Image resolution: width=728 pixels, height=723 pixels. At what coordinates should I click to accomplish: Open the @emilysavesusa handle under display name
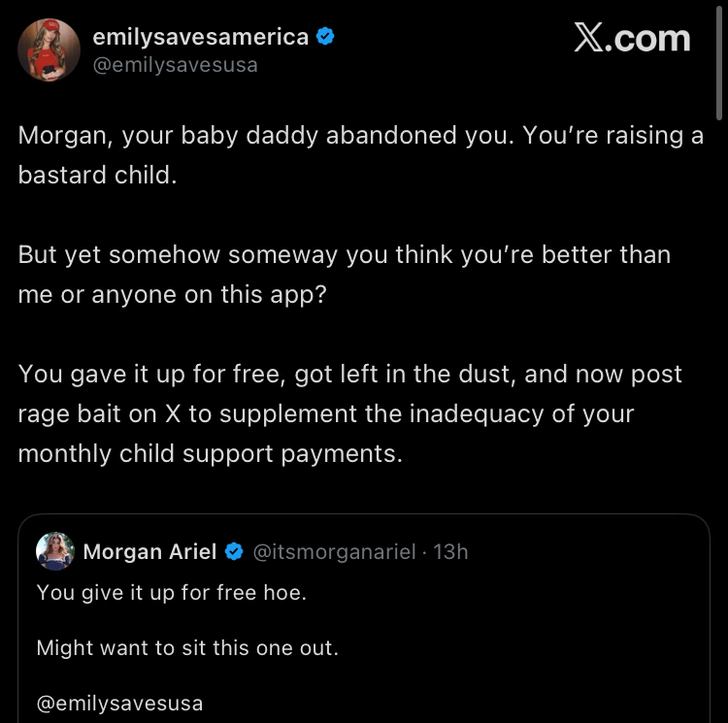(x=175, y=65)
